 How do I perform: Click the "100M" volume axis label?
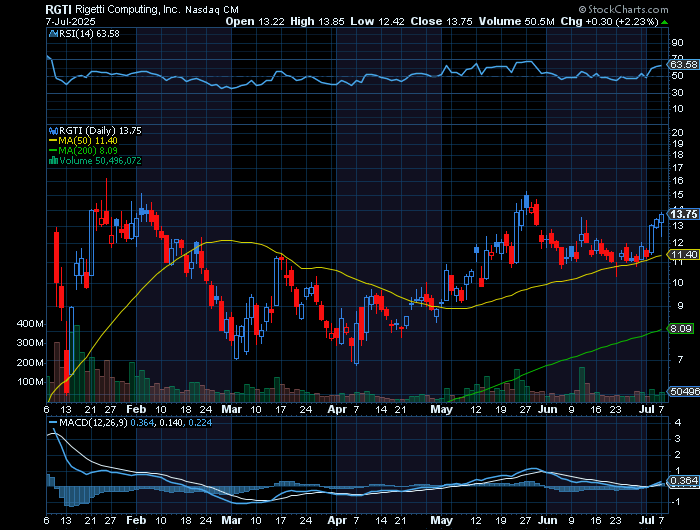point(30,382)
